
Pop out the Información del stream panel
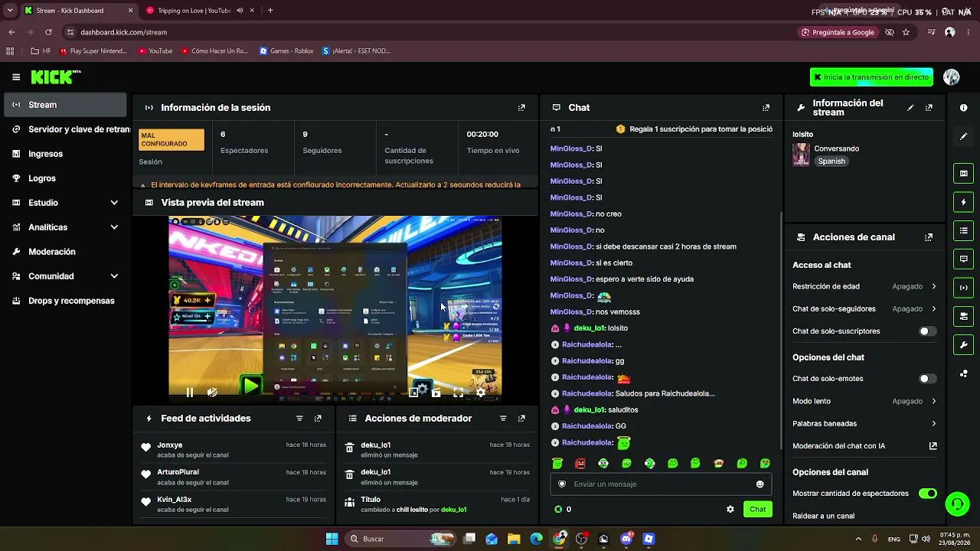pos(929,108)
